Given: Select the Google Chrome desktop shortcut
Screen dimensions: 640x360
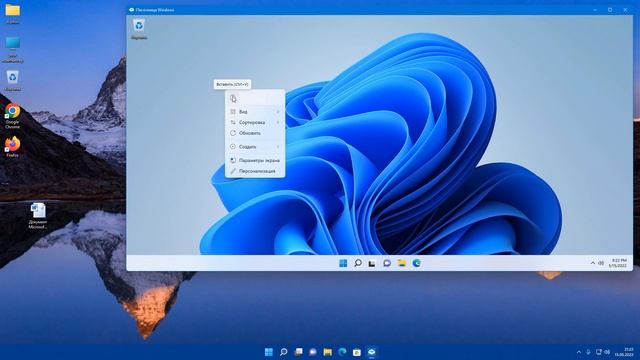Looking at the screenshot, I should tap(13, 116).
